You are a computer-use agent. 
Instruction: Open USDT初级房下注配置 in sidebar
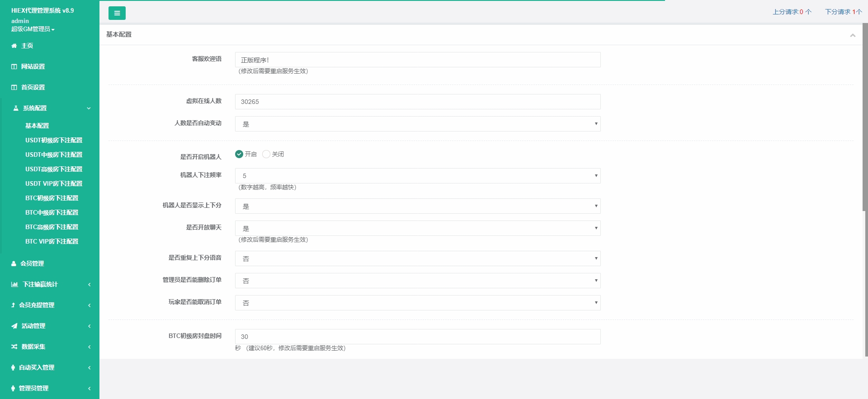click(54, 140)
